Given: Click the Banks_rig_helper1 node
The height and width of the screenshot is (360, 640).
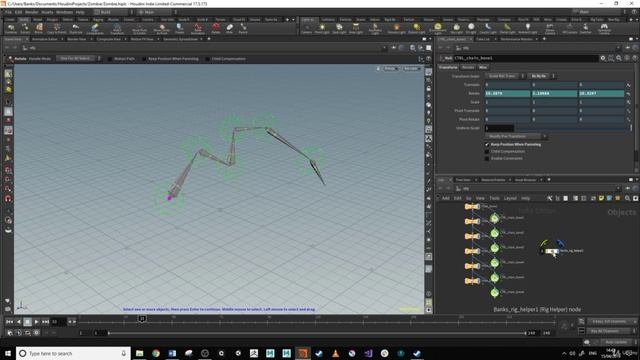Looking at the screenshot, I should 552,251.
